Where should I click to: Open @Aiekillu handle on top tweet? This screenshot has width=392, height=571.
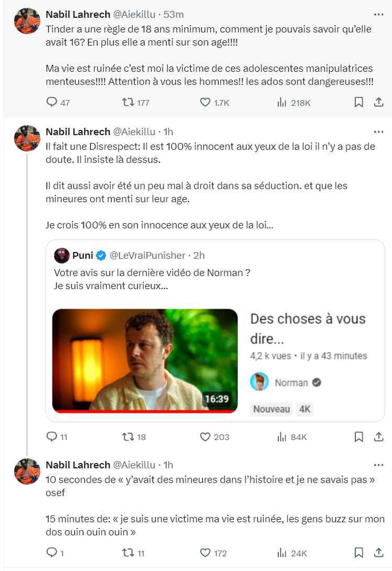134,15
